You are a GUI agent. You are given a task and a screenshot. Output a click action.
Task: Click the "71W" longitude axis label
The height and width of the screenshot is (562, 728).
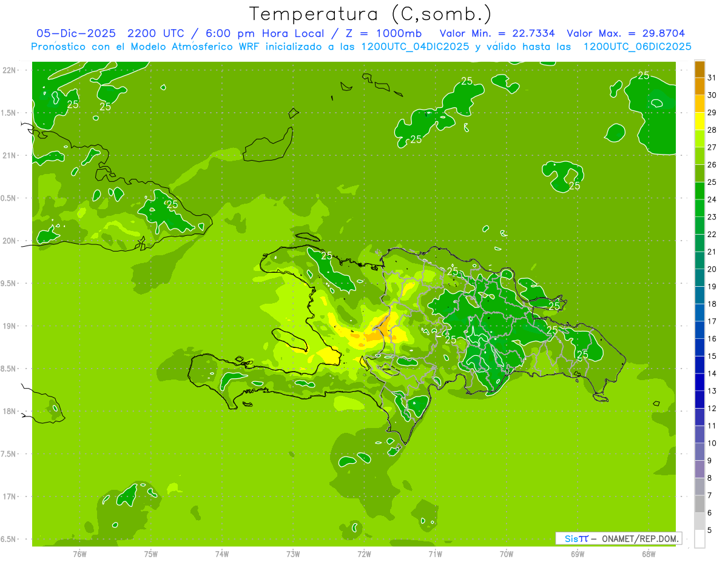(435, 554)
